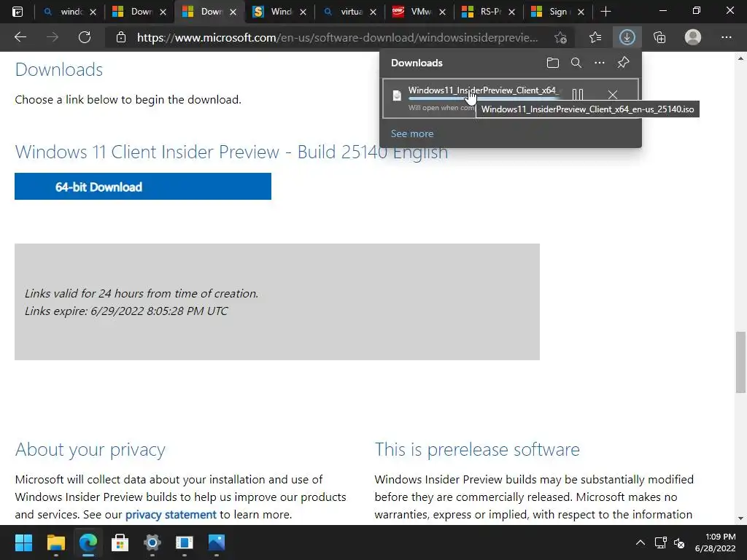Screen dimensions: 747x560
Task: Pause the Windows11 ISO download
Action: pos(578,95)
